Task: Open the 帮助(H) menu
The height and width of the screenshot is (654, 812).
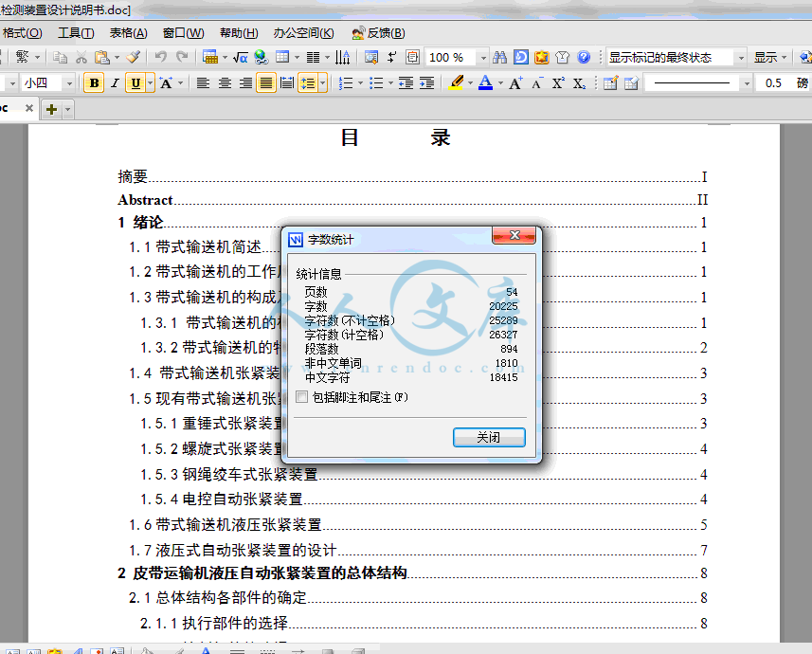Action: pos(239,33)
